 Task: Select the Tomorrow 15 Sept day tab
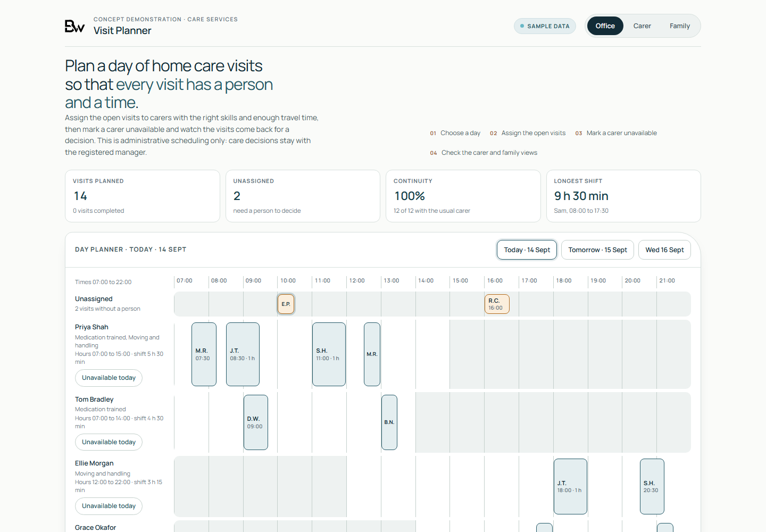click(x=597, y=250)
